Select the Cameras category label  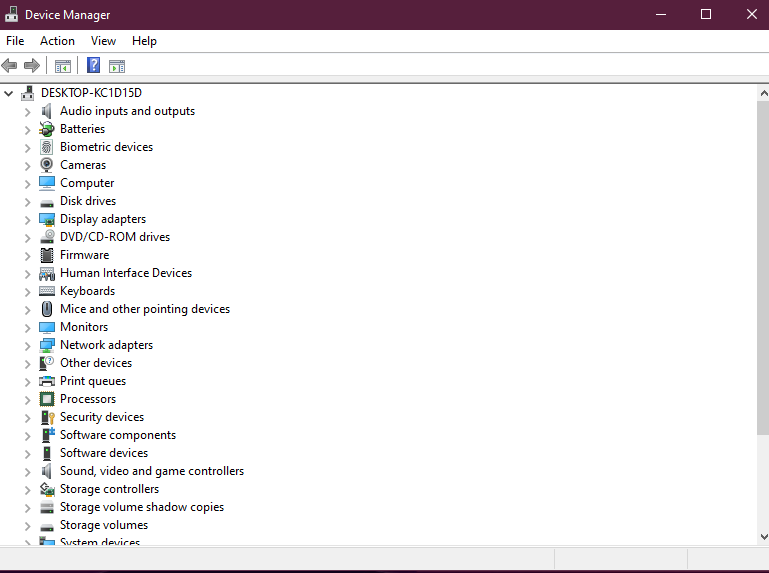[83, 165]
